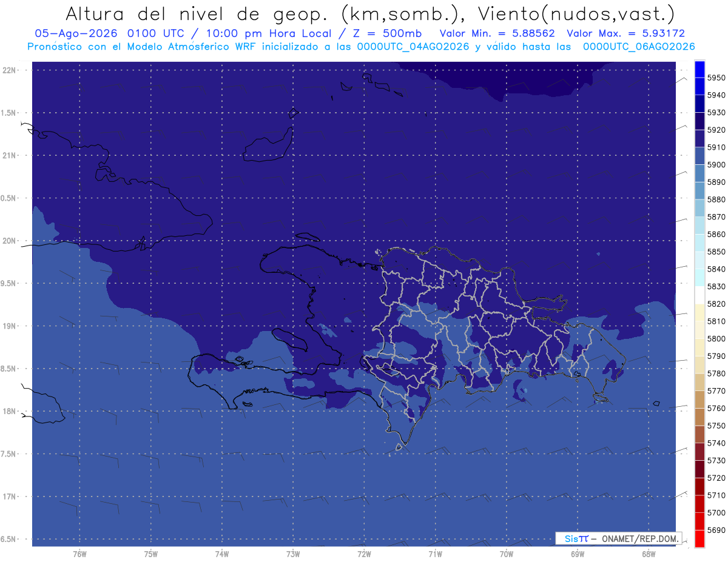Click the 5840 colorbar value label
The width and height of the screenshot is (728, 562).
(x=716, y=269)
